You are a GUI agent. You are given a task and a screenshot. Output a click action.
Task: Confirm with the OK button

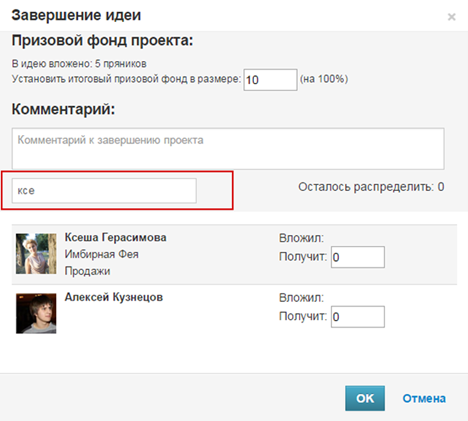[x=365, y=398]
